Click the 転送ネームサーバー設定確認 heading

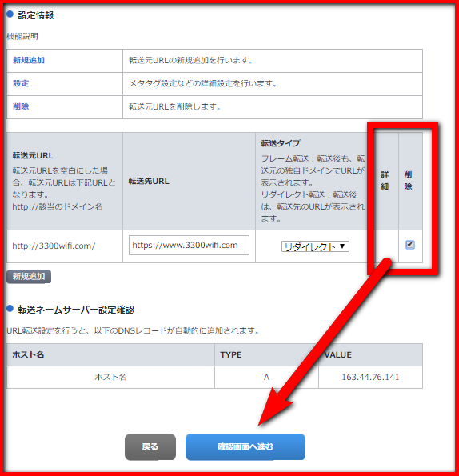(x=76, y=310)
